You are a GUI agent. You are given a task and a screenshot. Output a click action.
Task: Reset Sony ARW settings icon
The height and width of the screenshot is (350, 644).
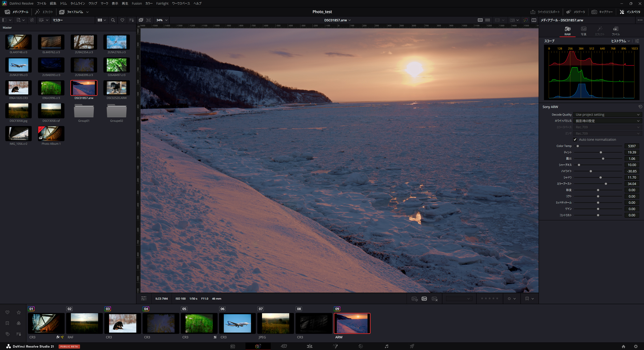tap(640, 107)
